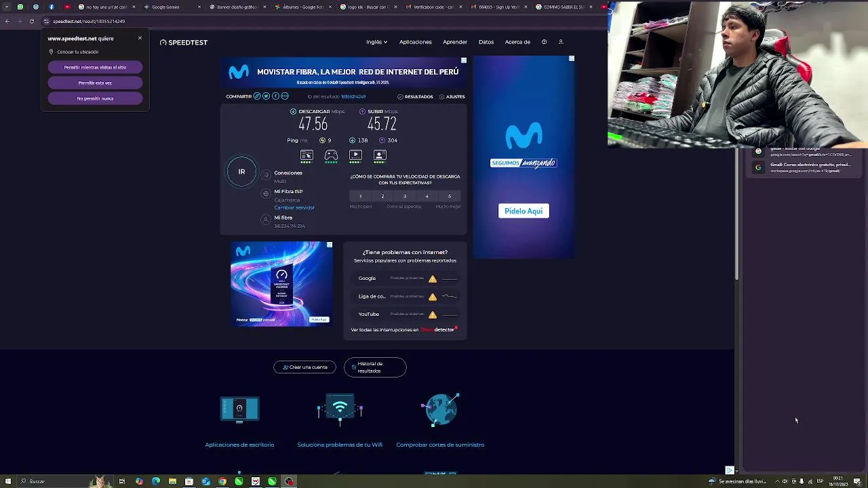Open the Windows Start button
The height and width of the screenshot is (488, 868).
tap(7, 481)
